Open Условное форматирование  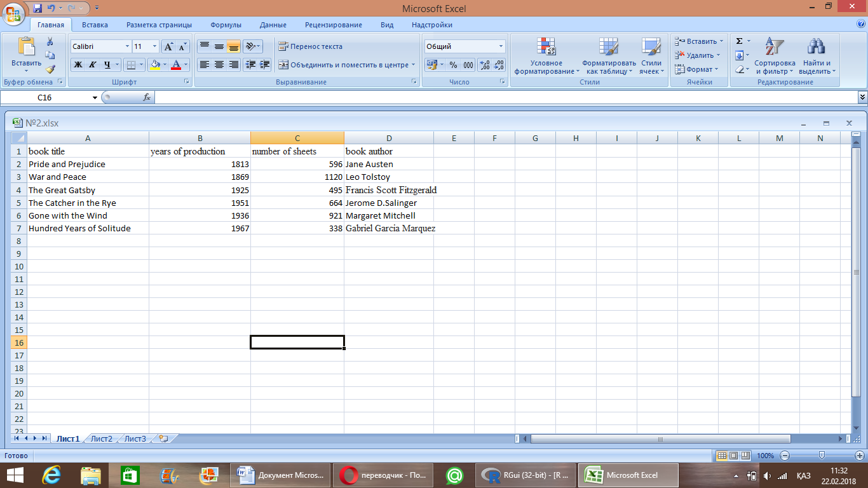(x=546, y=56)
